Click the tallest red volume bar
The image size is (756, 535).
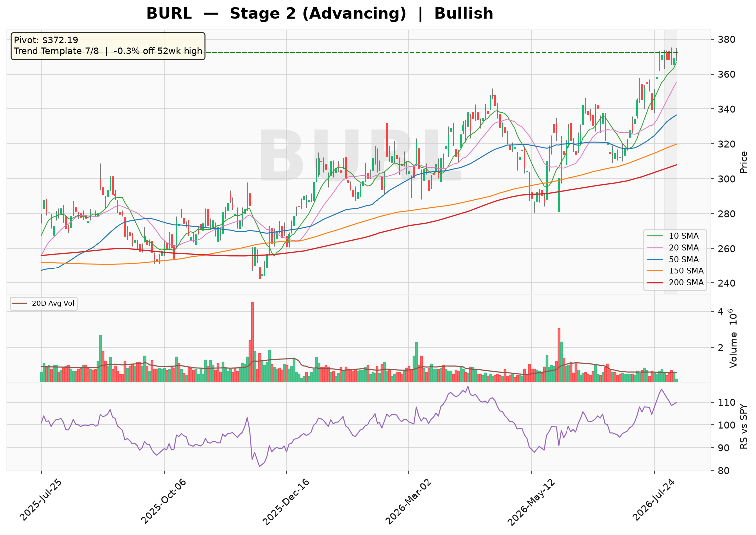(252, 342)
